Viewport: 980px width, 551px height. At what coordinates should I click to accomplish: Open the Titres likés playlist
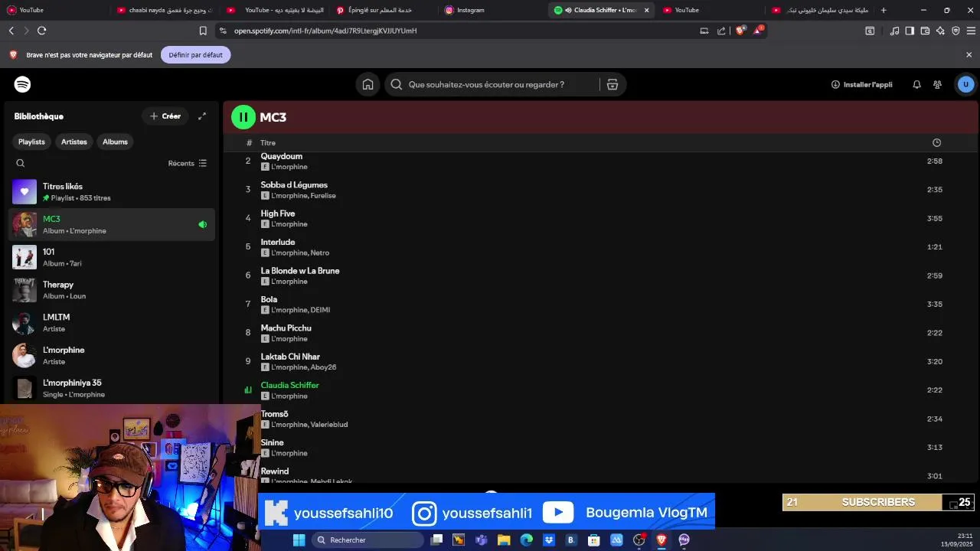click(x=112, y=192)
